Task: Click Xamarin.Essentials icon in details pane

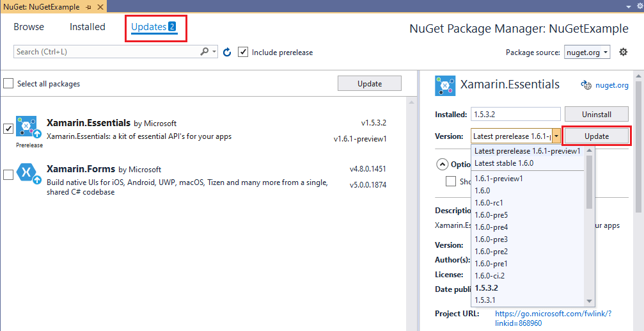Action: pos(445,86)
